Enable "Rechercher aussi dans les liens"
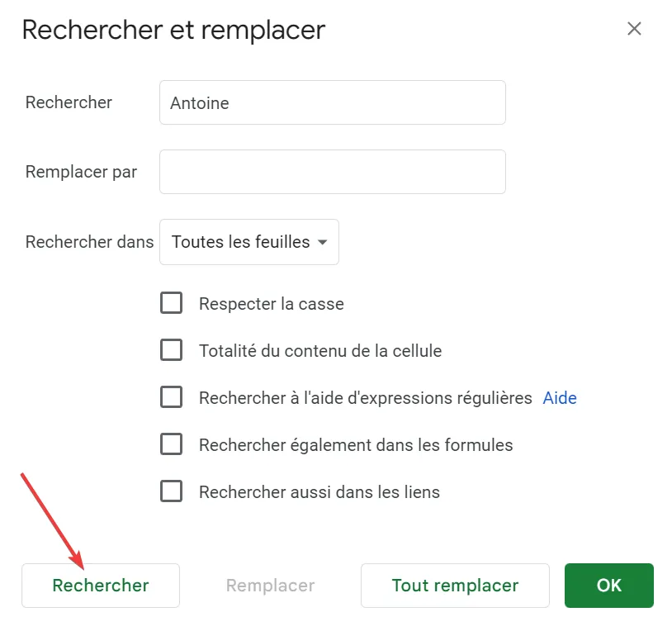672x631 pixels. pyautogui.click(x=171, y=491)
